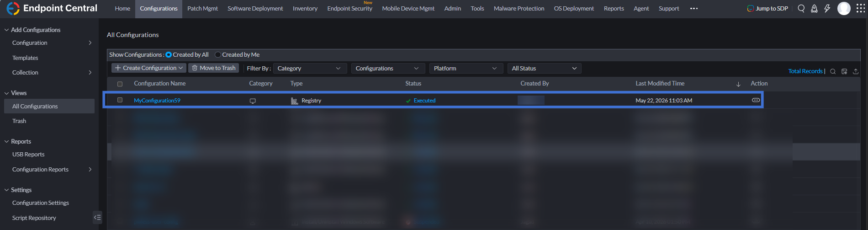Screen dimensions: 868x230
Task: Open the Create Configuration dropdown
Action: click(149, 68)
